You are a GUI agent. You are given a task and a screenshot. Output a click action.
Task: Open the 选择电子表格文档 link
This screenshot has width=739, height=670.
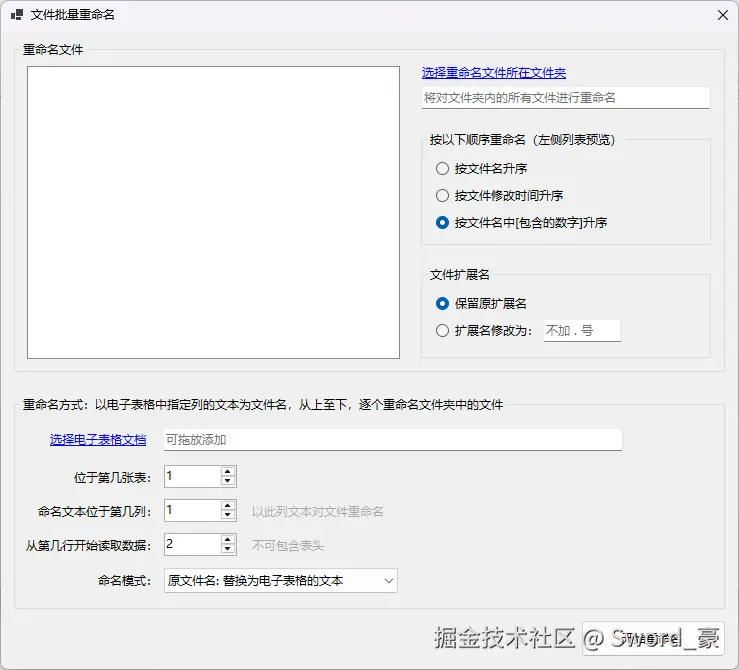tap(98, 440)
